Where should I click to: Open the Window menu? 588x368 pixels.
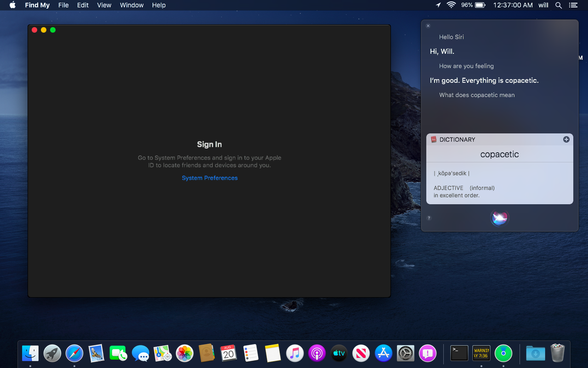click(132, 5)
